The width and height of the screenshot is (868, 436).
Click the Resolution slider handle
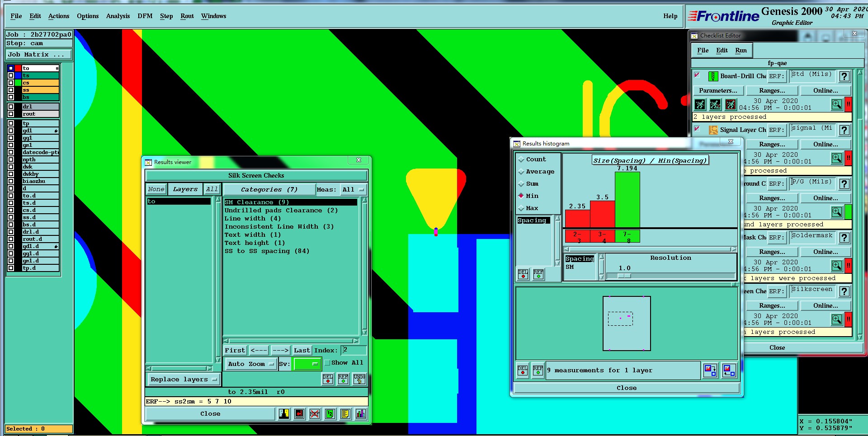tap(624, 276)
